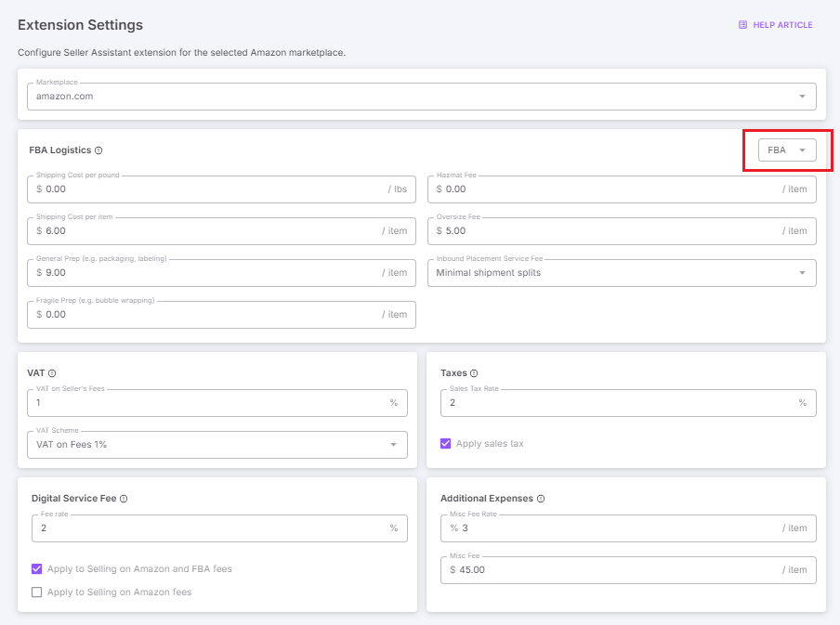Viewport: 840px width, 625px height.
Task: Open the Marketplace dropdown
Action: 421,97
